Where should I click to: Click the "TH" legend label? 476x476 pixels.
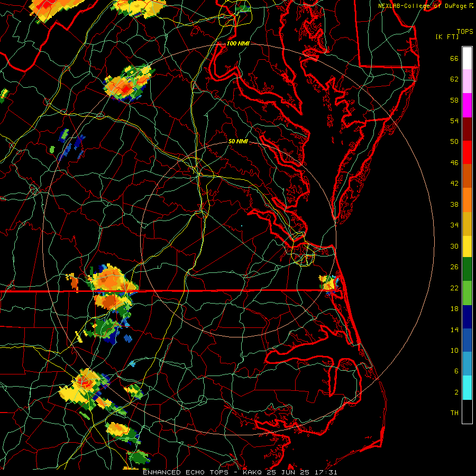pyautogui.click(x=454, y=413)
